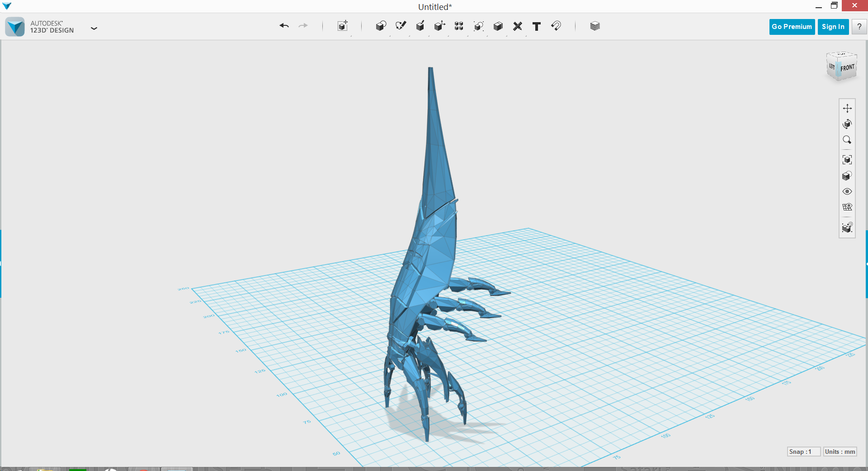
Task: Restore down the application window
Action: tap(834, 5)
